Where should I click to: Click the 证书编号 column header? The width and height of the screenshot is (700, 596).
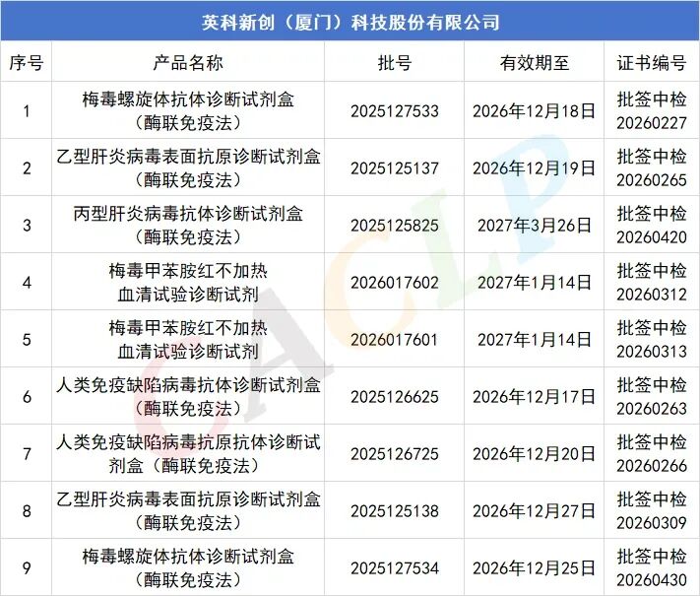[652, 62]
